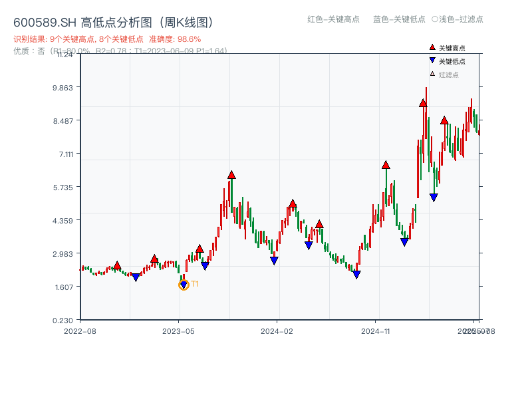532x399 pixels.
Task: Select the earliest blue key-low marker before T1
Action: [136, 277]
